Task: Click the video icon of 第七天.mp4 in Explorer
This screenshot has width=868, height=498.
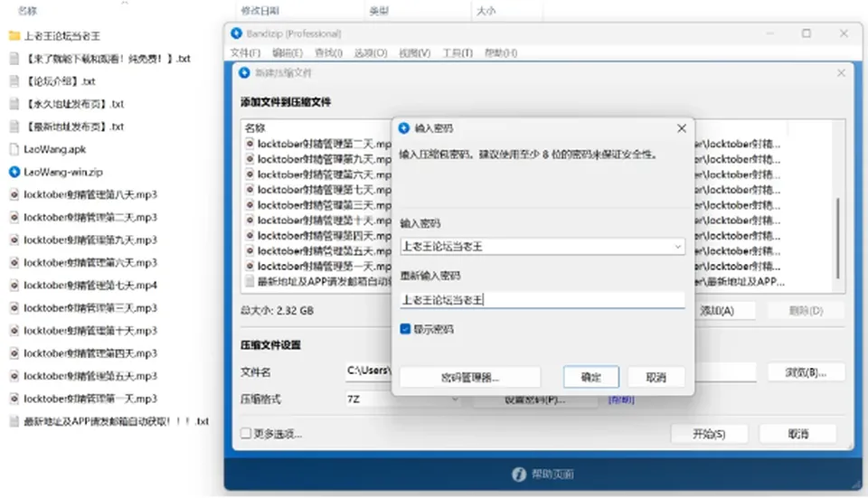Action: coord(14,286)
